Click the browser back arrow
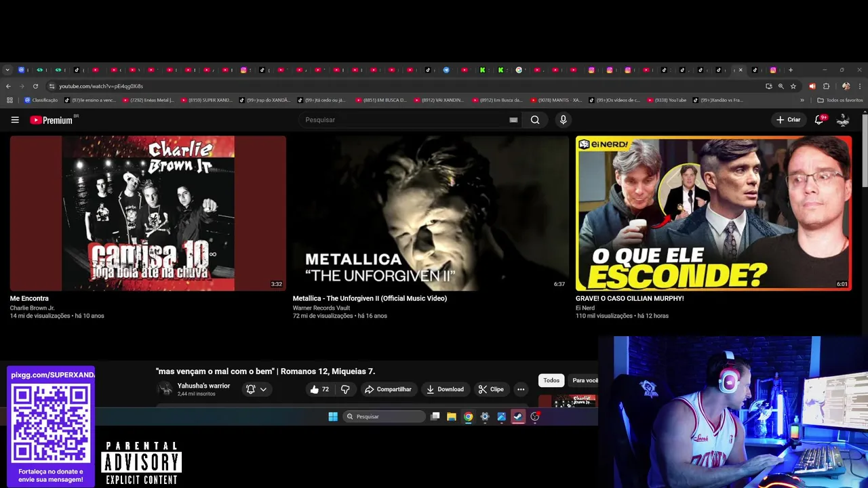The width and height of the screenshot is (868, 488). coord(8,86)
